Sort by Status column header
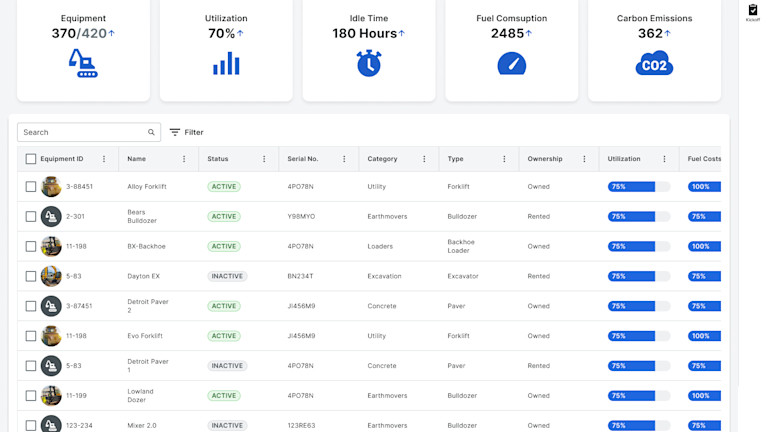The image size is (768, 432). point(218,159)
